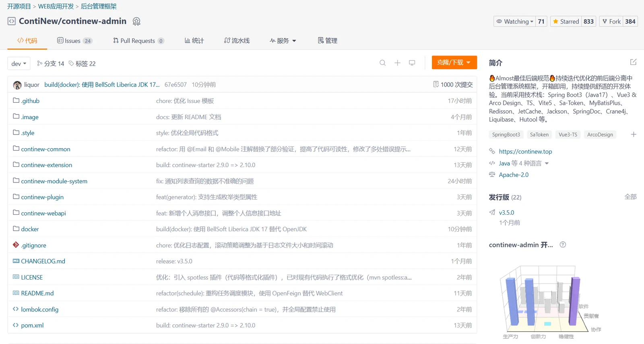
Task: Expand the Java 等 4 种语言 list
Action: coord(524,163)
